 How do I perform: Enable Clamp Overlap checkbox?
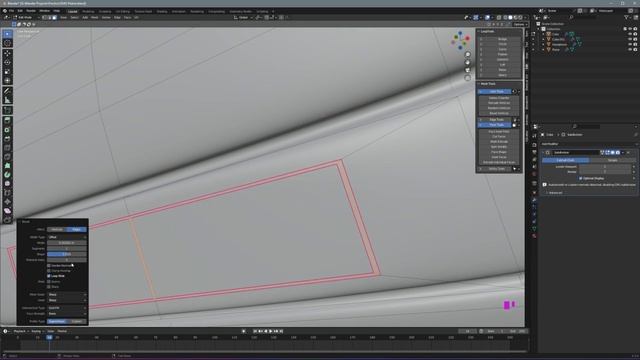pyautogui.click(x=49, y=271)
